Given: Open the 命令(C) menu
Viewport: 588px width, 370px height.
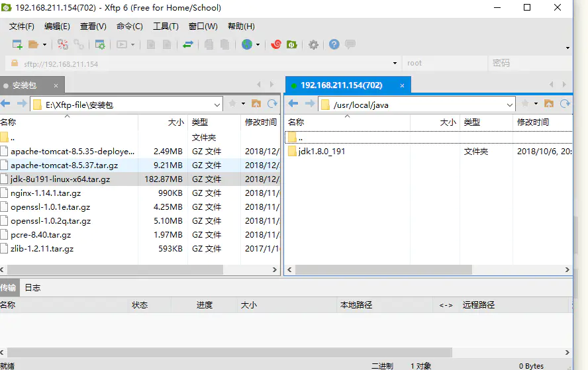Looking at the screenshot, I should click(129, 26).
